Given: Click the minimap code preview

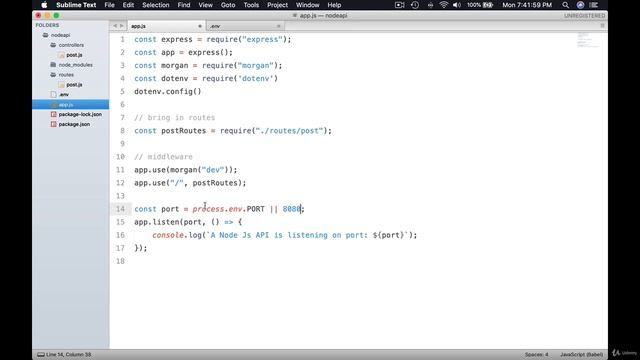Looking at the screenshot, I should (588, 40).
